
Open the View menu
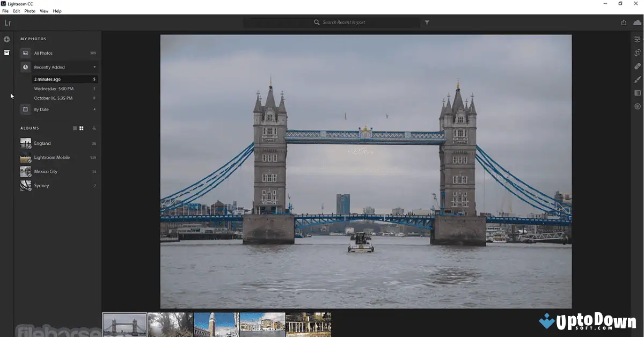point(43,11)
